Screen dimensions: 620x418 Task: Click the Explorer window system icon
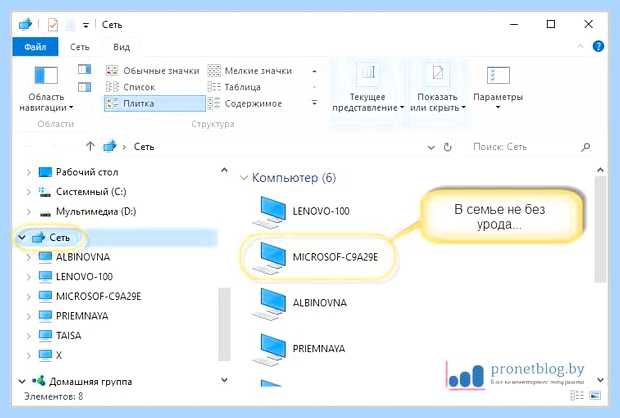(x=25, y=25)
